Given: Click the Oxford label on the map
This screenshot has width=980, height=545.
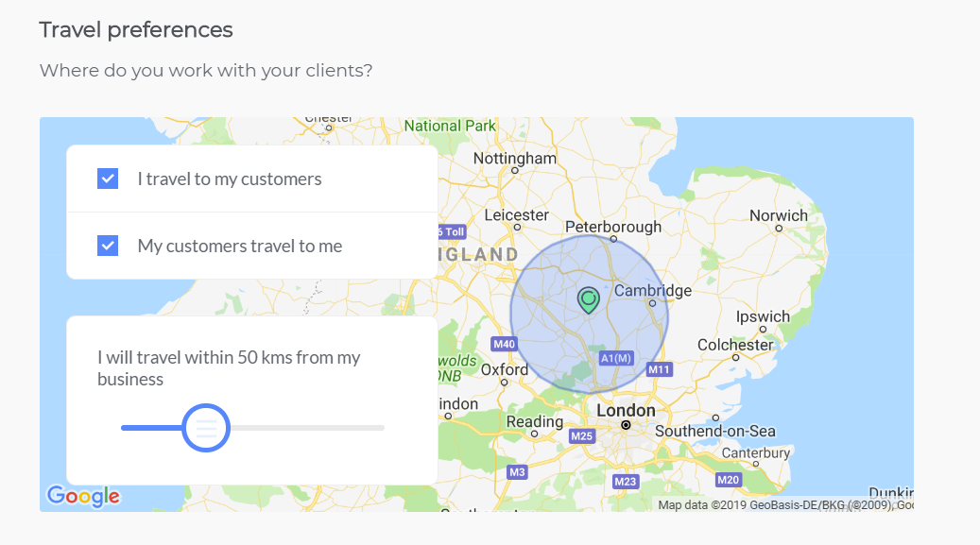Looking at the screenshot, I should 506,369.
